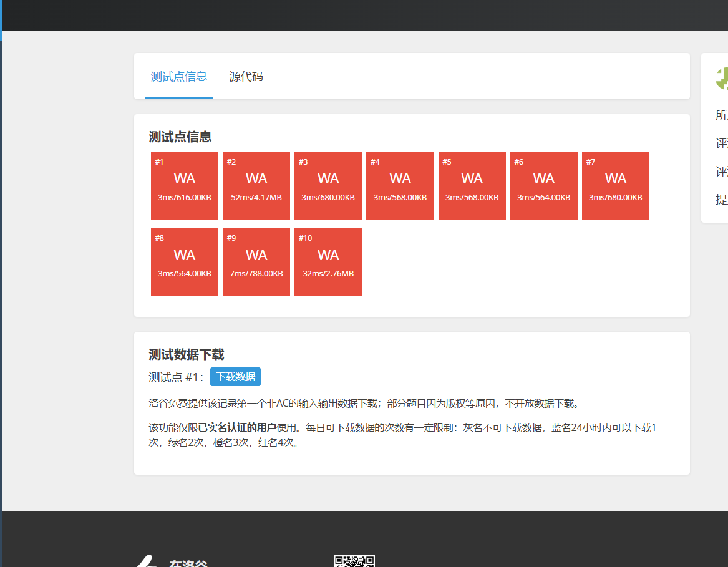
Task: View test case #5 WA block
Action: point(472,186)
